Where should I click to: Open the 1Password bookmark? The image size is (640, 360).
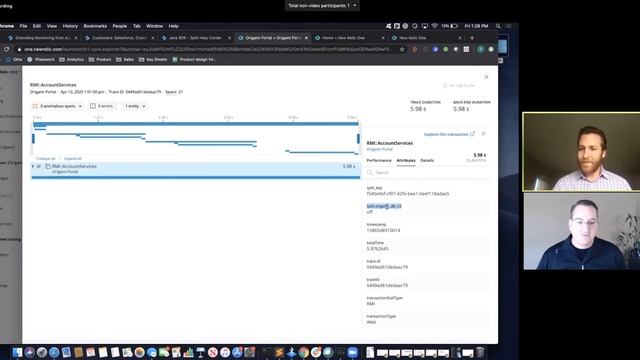click(x=40, y=60)
